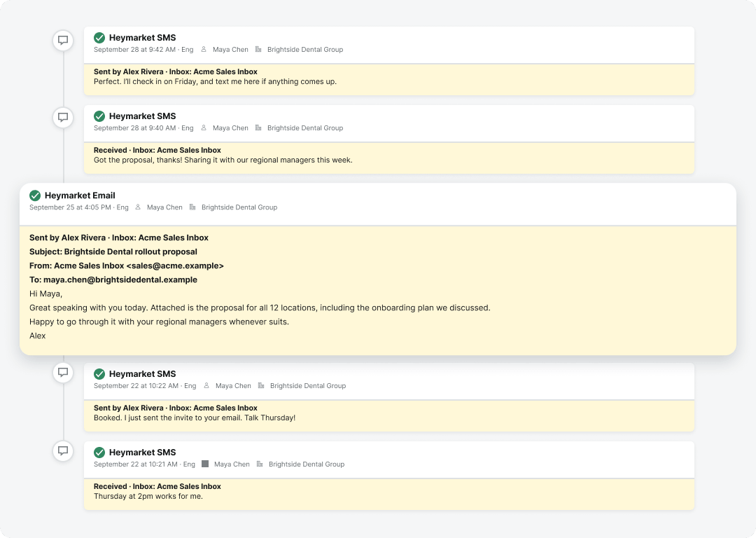Click the message 'Perfect. I'll check in on Friday'

(x=215, y=81)
